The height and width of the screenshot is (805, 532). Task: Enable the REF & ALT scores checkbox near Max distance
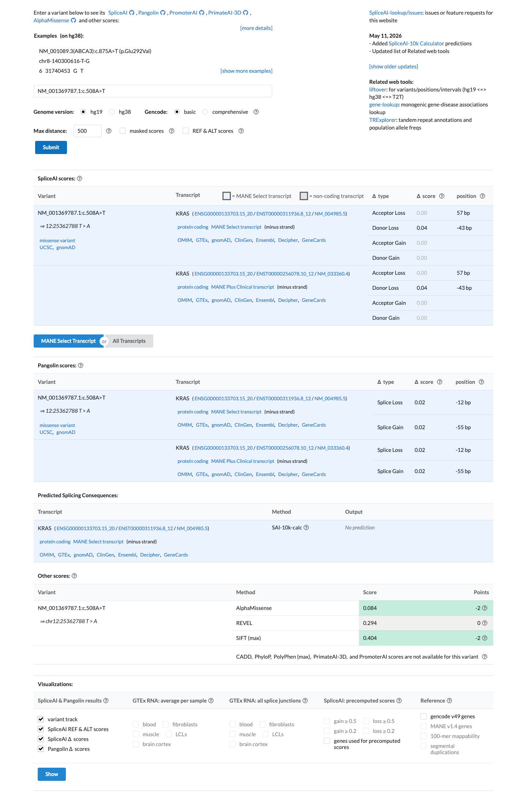[186, 131]
